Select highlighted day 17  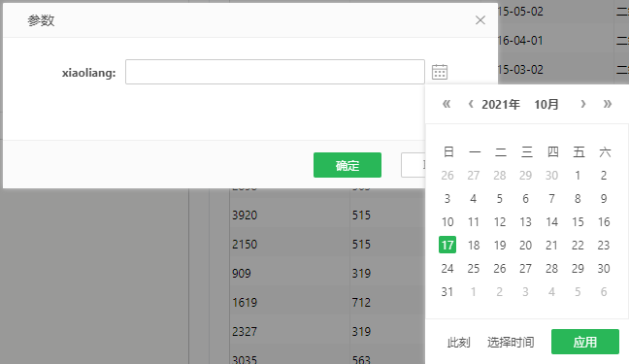(x=447, y=245)
